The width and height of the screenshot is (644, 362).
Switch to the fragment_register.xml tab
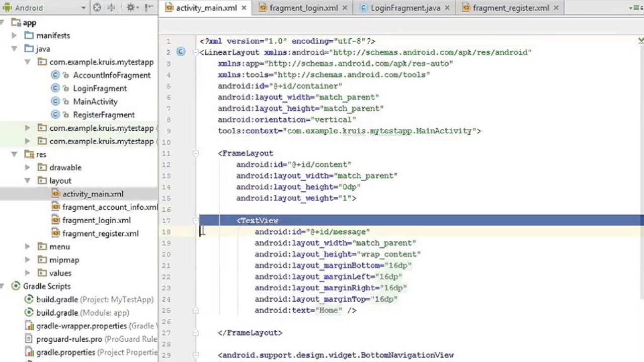point(511,8)
